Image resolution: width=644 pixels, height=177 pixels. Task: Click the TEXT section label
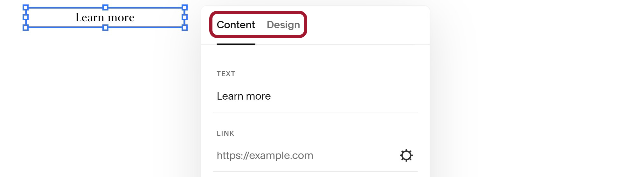click(x=226, y=74)
